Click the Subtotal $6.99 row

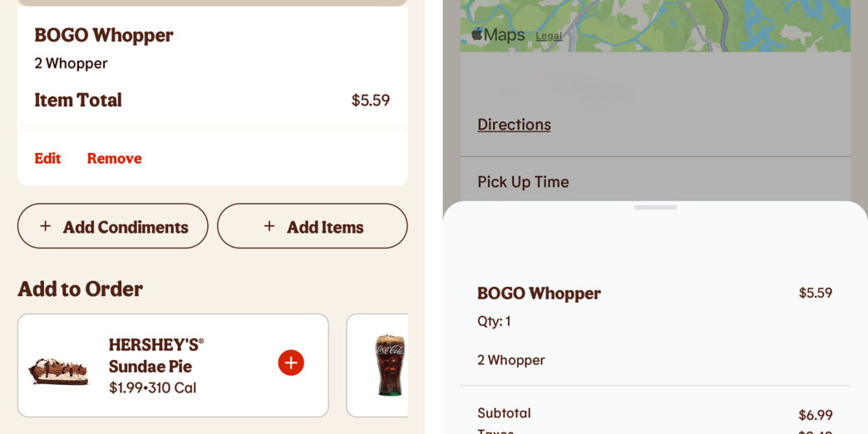click(x=654, y=413)
